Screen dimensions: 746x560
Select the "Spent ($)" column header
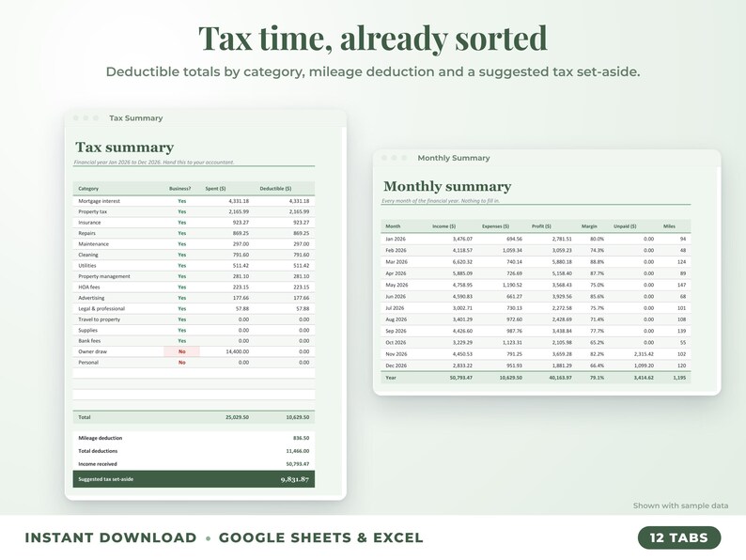(x=215, y=189)
